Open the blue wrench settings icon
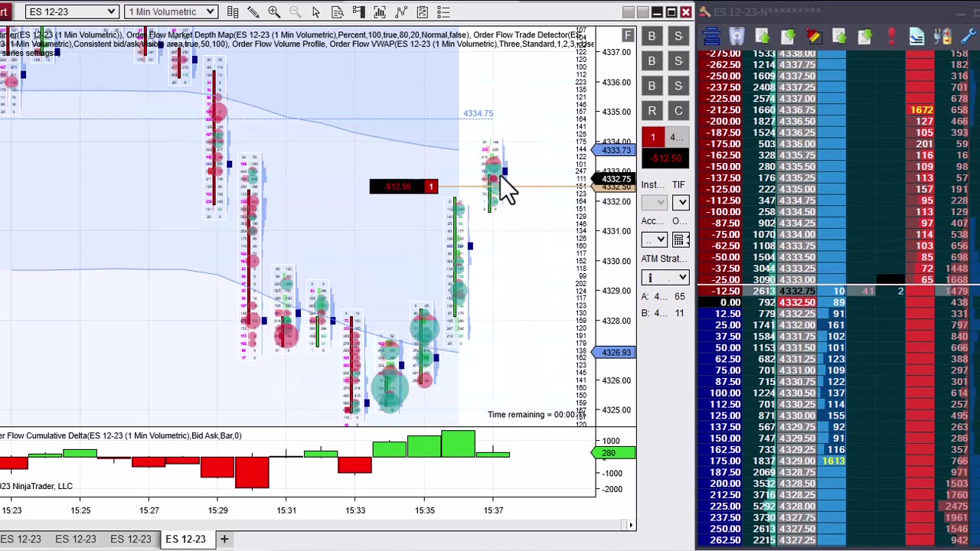Image resolution: width=980 pixels, height=551 pixels. 969,36
